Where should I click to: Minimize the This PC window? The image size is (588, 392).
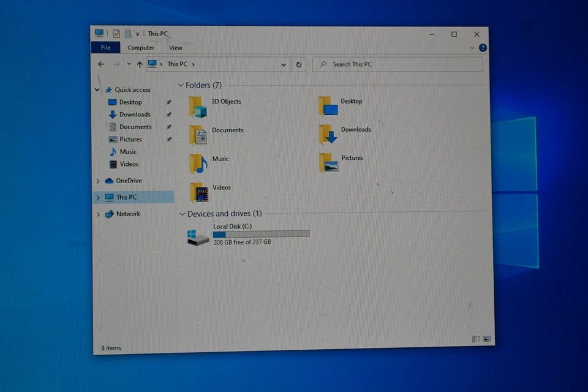(x=432, y=34)
